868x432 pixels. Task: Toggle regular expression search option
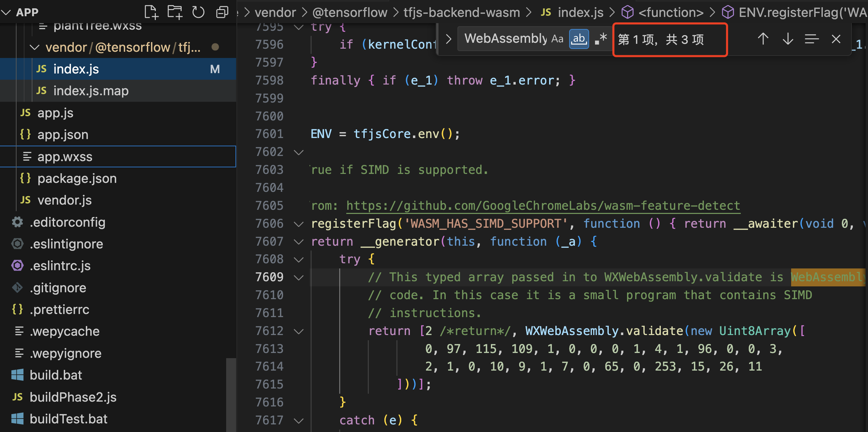coord(601,39)
